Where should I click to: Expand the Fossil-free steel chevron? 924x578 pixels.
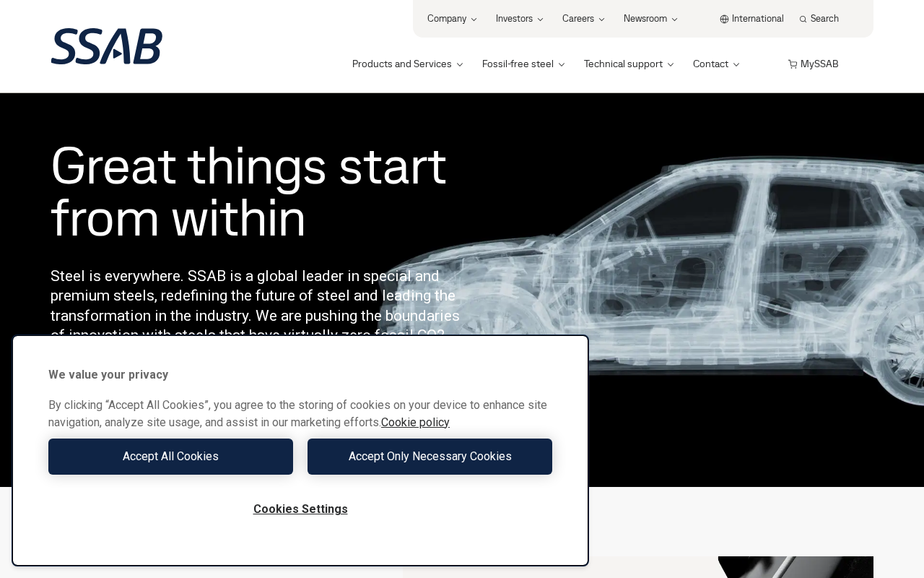[x=561, y=64]
